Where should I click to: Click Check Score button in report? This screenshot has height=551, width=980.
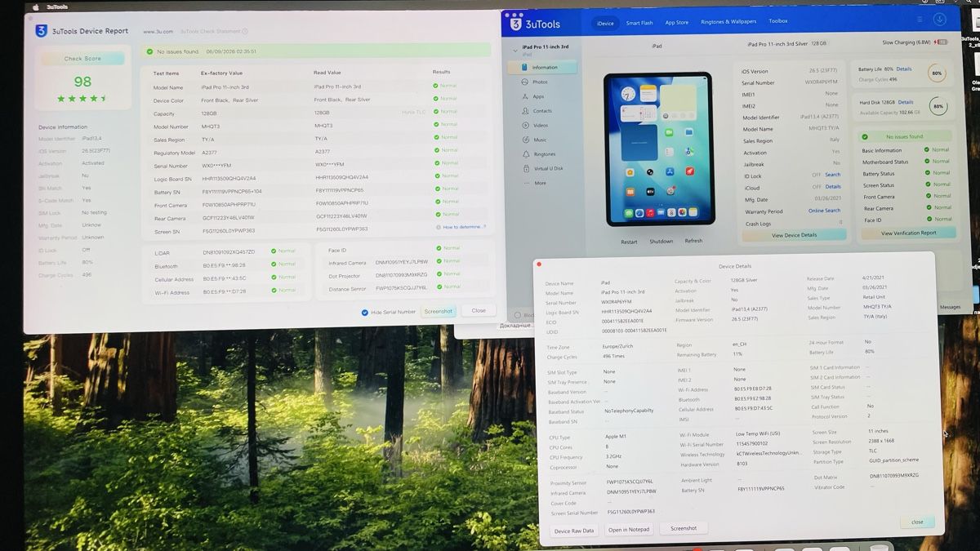82,59
